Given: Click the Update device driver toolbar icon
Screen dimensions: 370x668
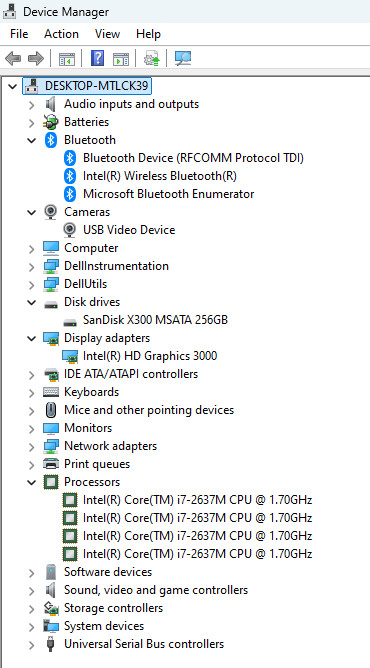Looking at the screenshot, I should click(151, 58).
